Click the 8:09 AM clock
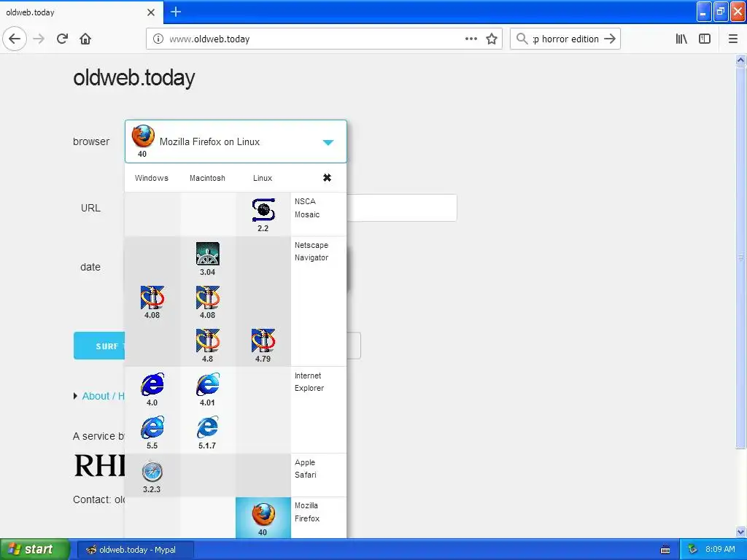Viewport: 747px width, 560px height. point(720,549)
